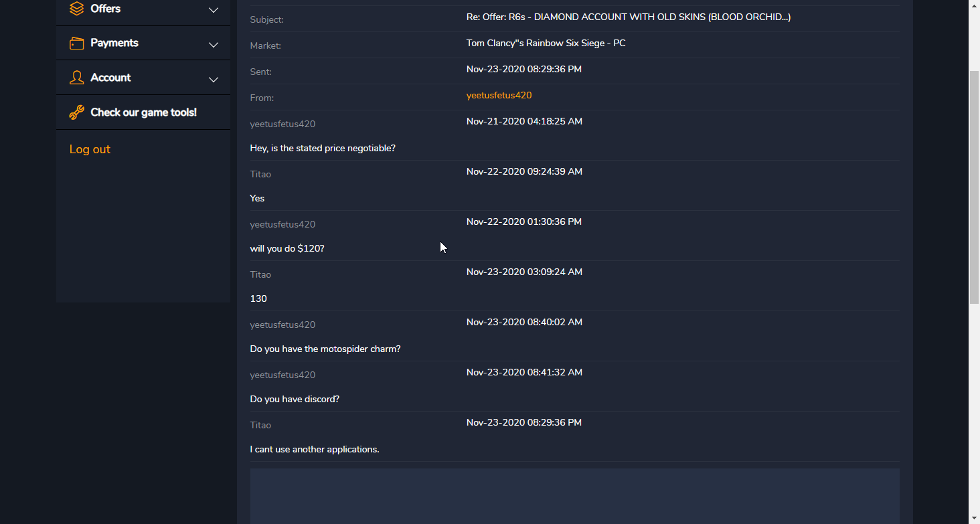980x524 pixels.
Task: Click the Log out link
Action: pyautogui.click(x=90, y=149)
